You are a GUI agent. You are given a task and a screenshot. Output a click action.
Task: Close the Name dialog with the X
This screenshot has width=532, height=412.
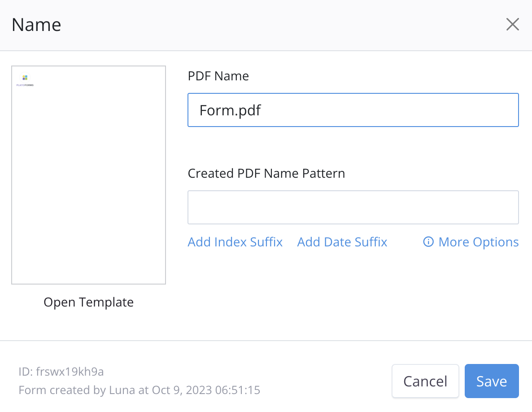[512, 25]
